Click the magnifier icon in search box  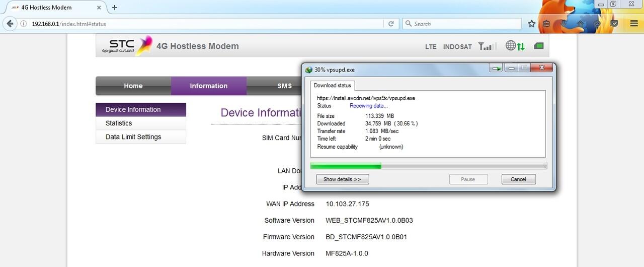click(x=409, y=24)
